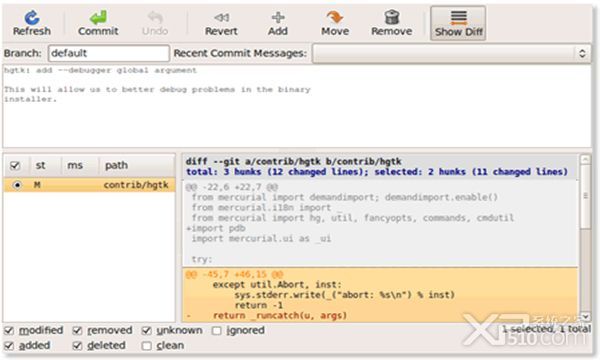The height and width of the screenshot is (360, 600).
Task: Click the '+import pdb' diff line
Action: coord(216,228)
